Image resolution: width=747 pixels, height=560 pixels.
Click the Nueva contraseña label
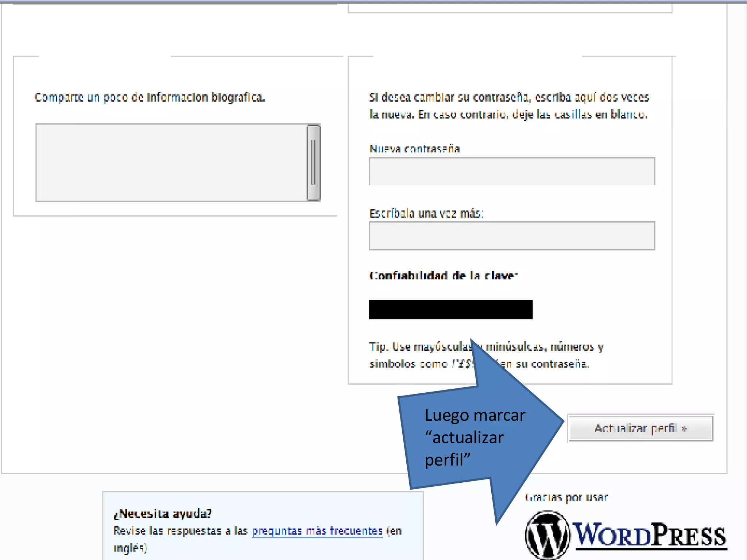(x=414, y=149)
